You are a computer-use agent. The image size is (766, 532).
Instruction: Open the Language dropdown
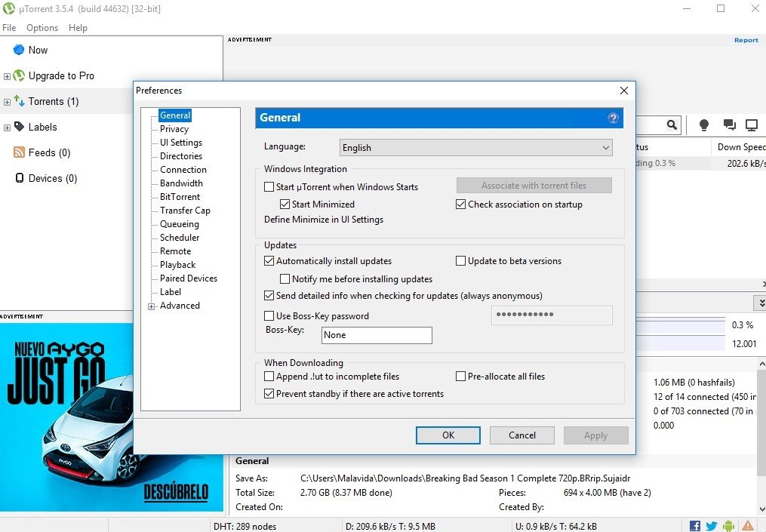coord(475,148)
